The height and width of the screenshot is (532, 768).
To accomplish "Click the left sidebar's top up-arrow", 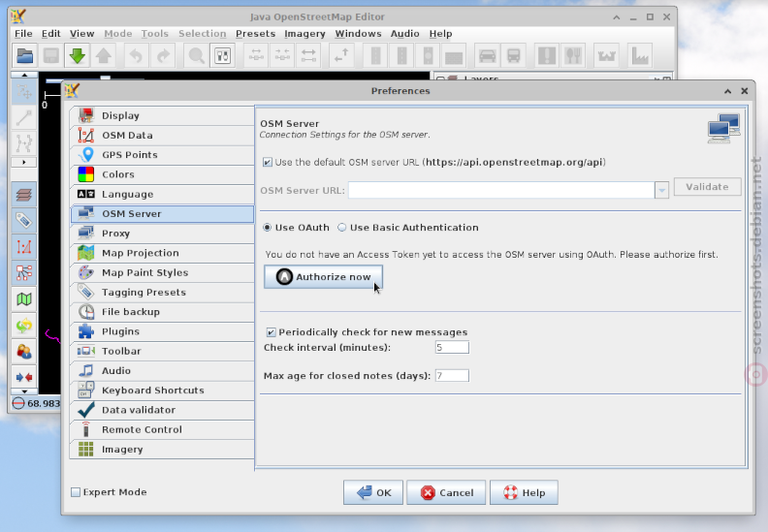I will (24, 75).
